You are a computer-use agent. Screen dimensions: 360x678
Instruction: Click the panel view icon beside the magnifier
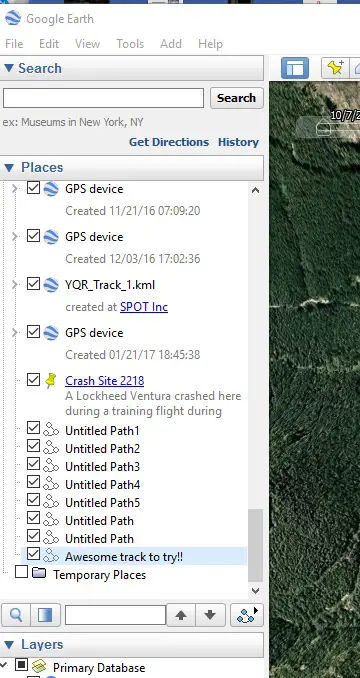point(45,615)
